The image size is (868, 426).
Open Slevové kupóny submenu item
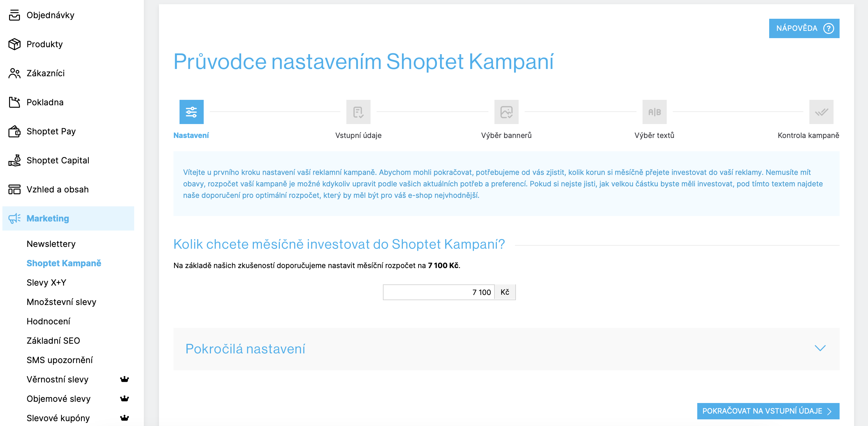(x=58, y=418)
